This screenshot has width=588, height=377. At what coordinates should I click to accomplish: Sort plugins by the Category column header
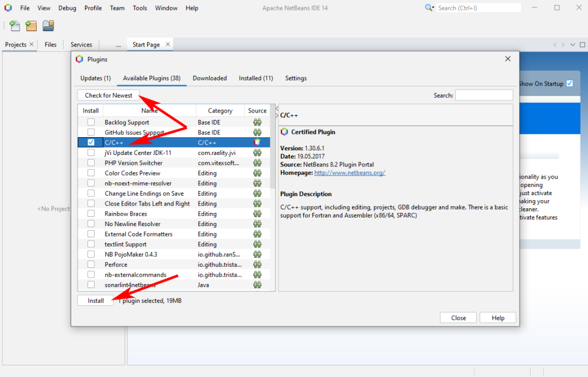[x=220, y=111]
